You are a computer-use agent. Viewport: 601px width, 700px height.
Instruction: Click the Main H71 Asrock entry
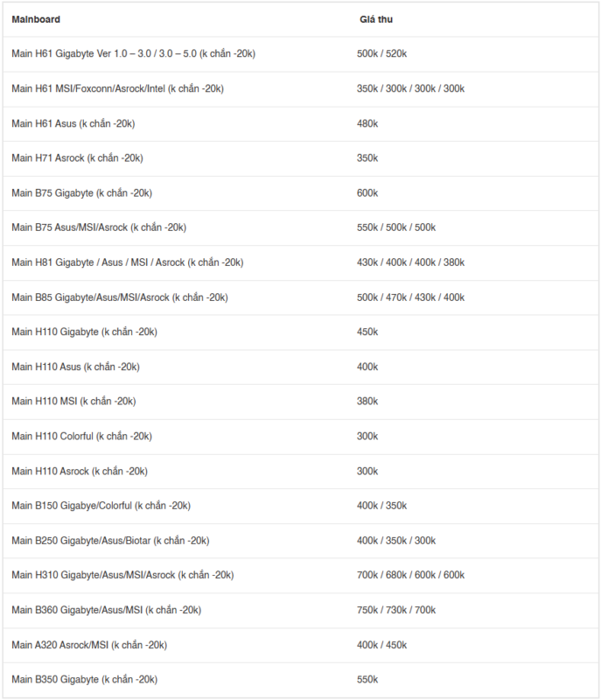77,158
